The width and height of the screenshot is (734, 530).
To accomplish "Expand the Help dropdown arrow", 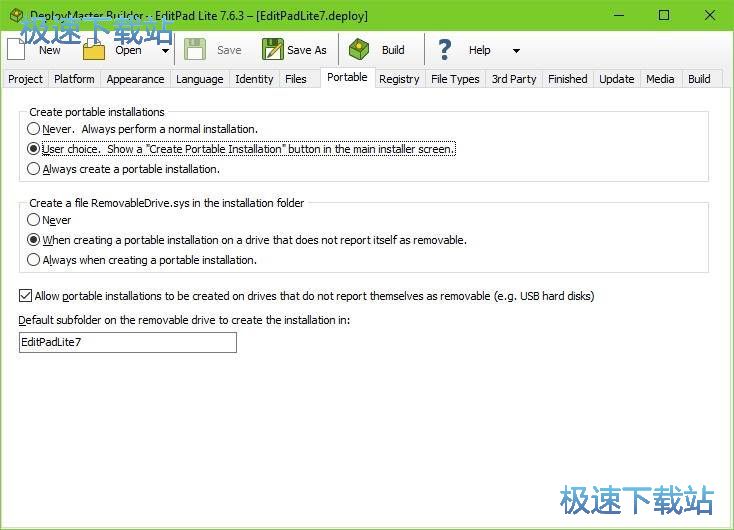I will click(x=516, y=51).
